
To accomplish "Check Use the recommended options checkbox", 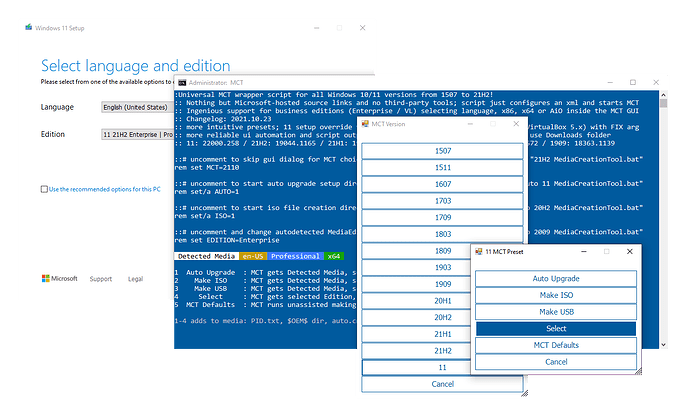I will tap(44, 189).
